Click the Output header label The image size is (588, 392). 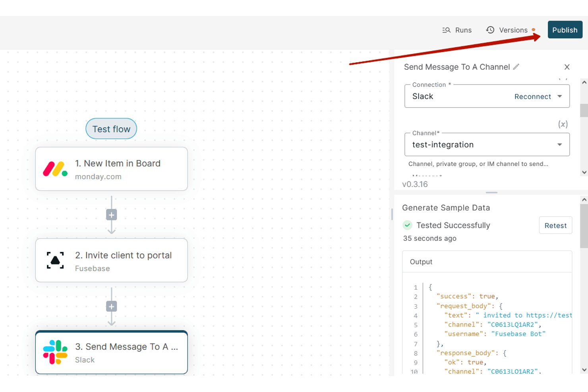421,262
